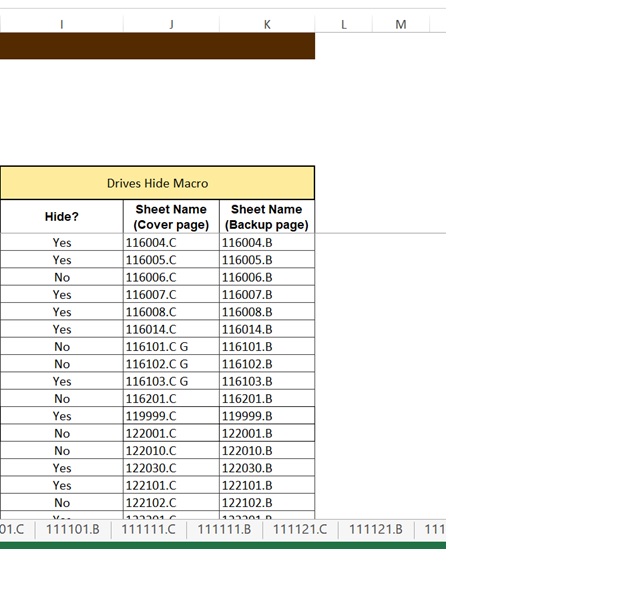This screenshot has height=594, width=621.
Task: Select cell containing 122101.C
Action: point(171,485)
